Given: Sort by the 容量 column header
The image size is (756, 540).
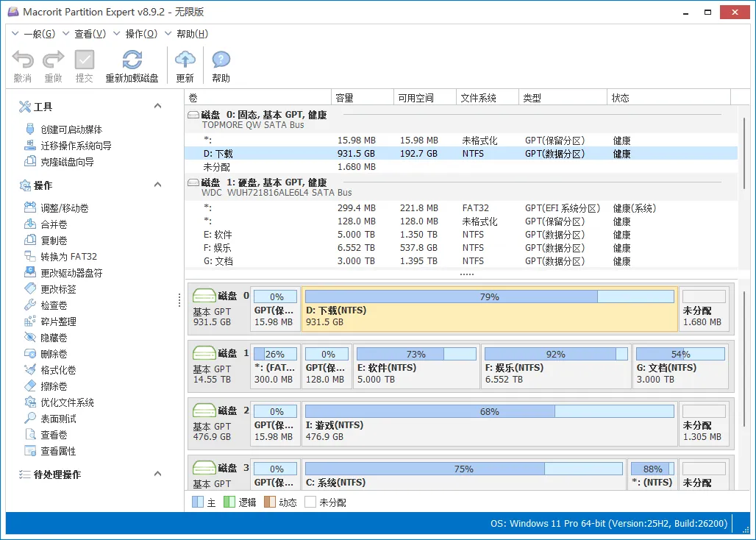Looking at the screenshot, I should (x=363, y=98).
